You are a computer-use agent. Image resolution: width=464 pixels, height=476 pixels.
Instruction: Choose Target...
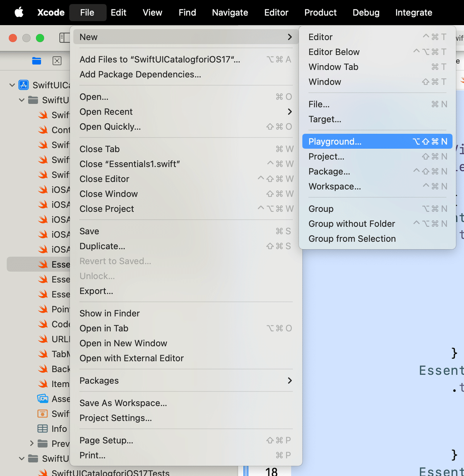377,119
